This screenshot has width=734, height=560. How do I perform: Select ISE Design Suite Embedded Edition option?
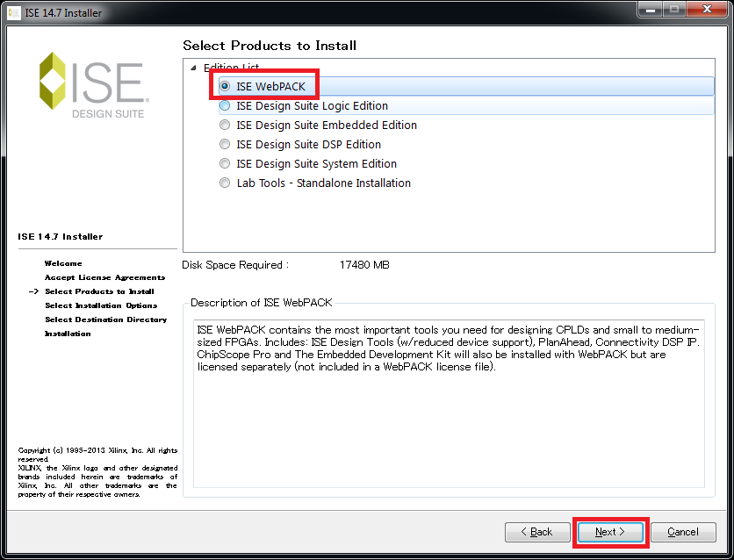[226, 125]
